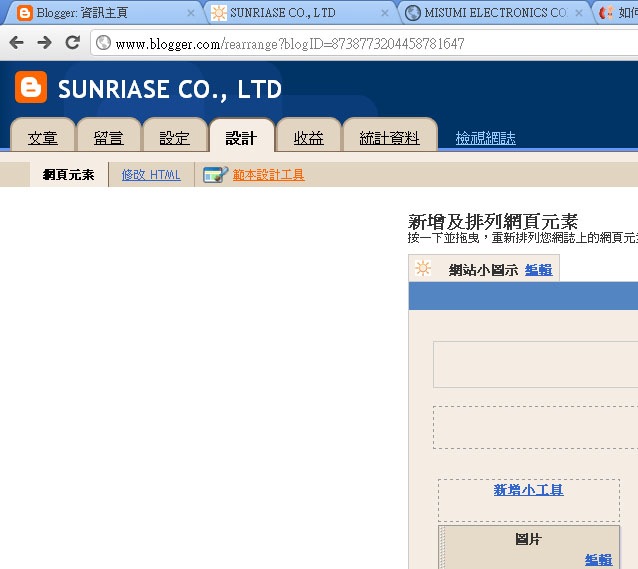Click the SUNRIASE CO., LTD blog title

[170, 89]
